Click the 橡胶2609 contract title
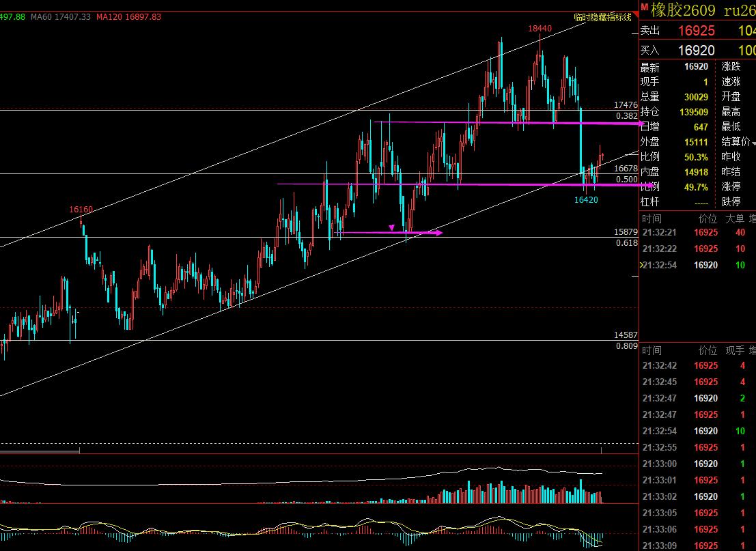The height and width of the screenshot is (551, 756). point(683,10)
